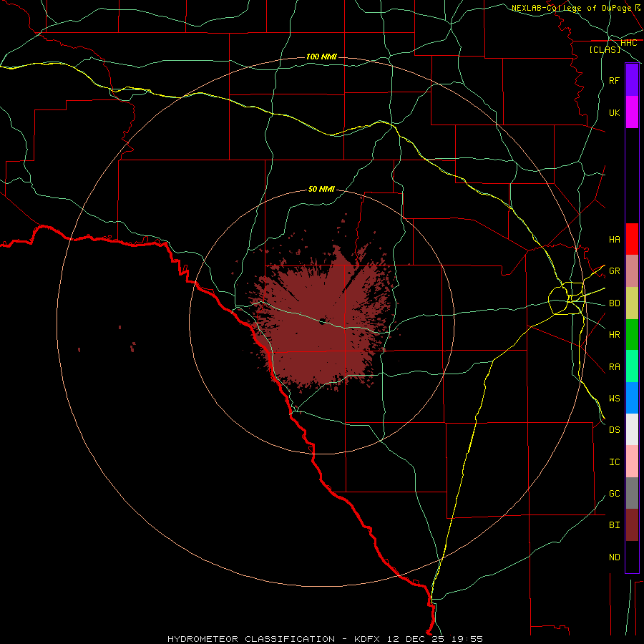Click the 50 NMI range label

(321, 189)
